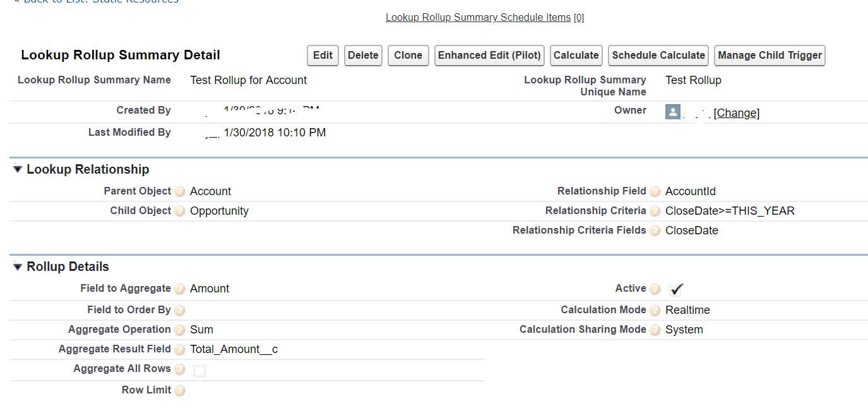This screenshot has height=413, width=868.
Task: Open help icon beside Row Limit
Action: point(179,390)
